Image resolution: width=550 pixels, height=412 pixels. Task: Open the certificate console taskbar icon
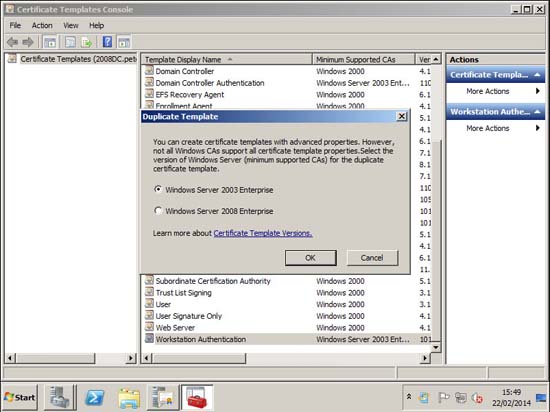click(163, 398)
